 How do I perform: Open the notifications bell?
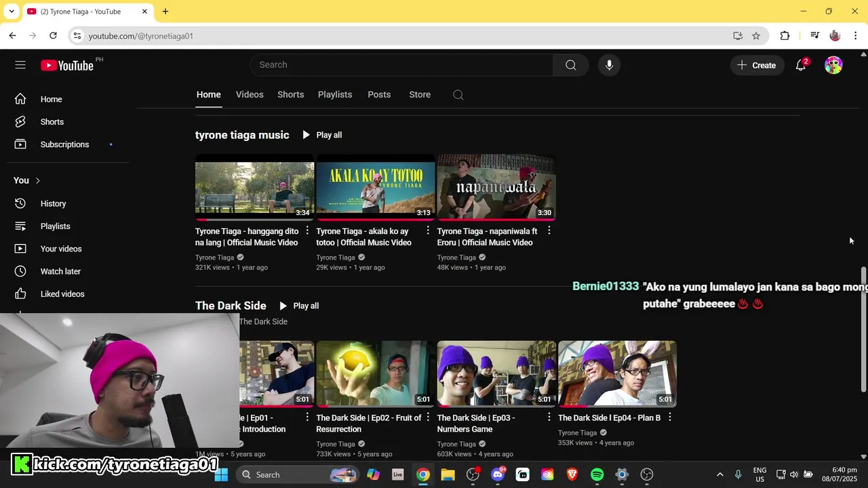coord(801,65)
